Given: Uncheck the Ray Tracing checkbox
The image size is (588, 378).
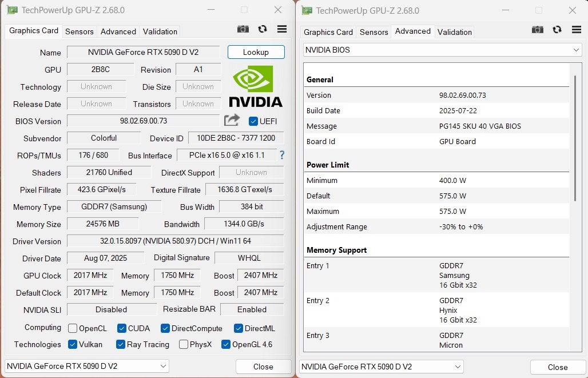Looking at the screenshot, I should coord(121,344).
